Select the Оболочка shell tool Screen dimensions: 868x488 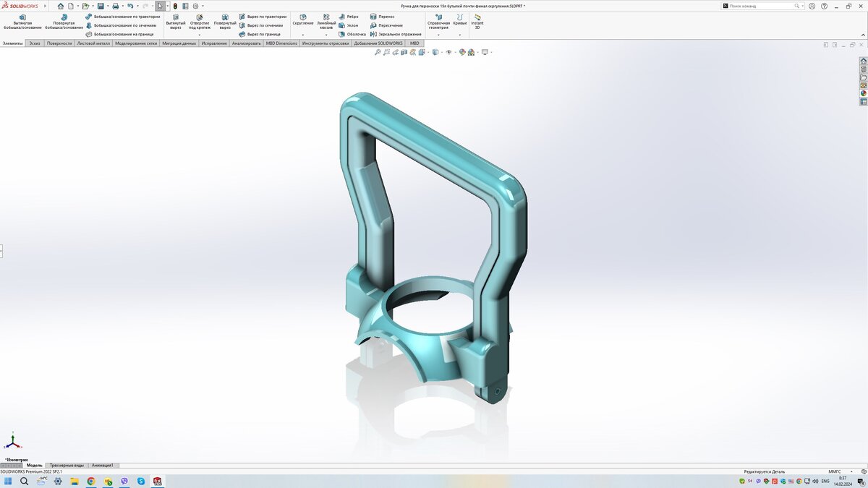352,34
